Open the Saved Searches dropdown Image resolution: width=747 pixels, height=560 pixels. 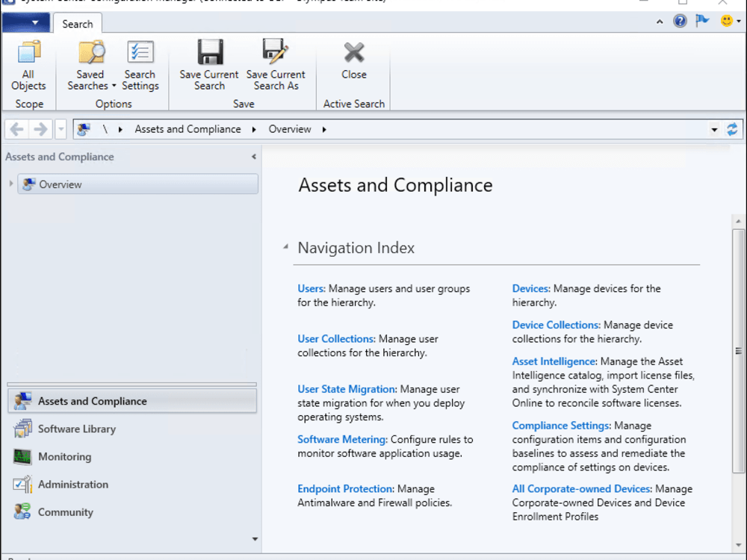(x=91, y=66)
